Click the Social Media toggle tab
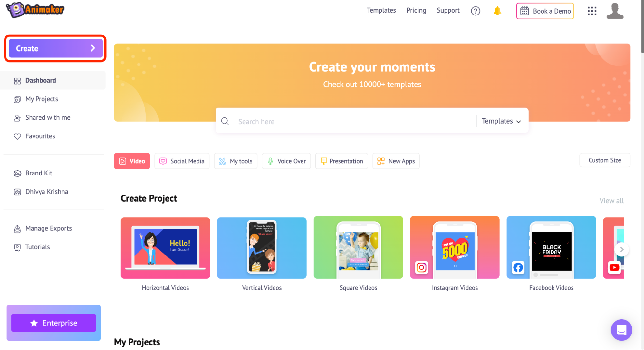644x350 pixels. [x=182, y=161]
